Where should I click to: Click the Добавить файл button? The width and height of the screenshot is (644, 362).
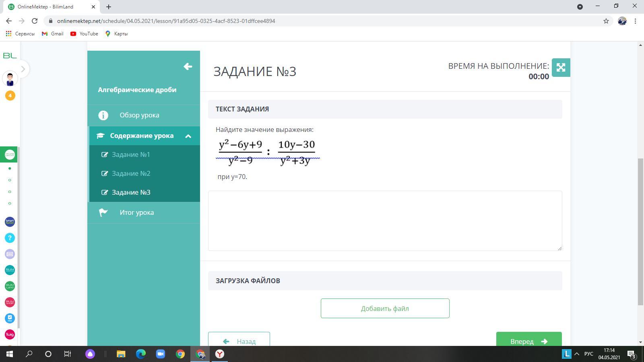click(385, 309)
